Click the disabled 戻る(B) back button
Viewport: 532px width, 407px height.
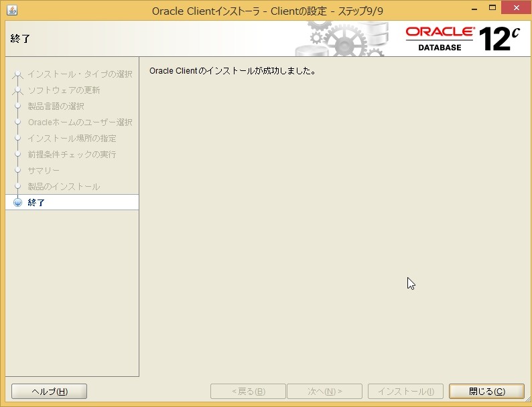tap(248, 392)
